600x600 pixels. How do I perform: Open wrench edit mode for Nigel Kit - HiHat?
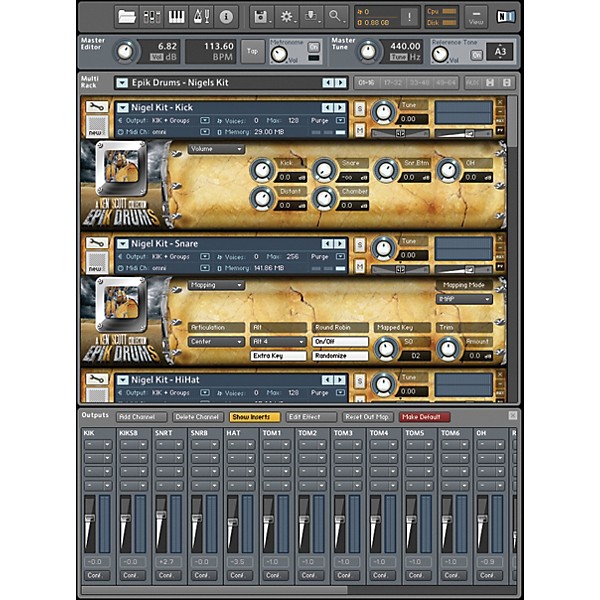coord(97,379)
